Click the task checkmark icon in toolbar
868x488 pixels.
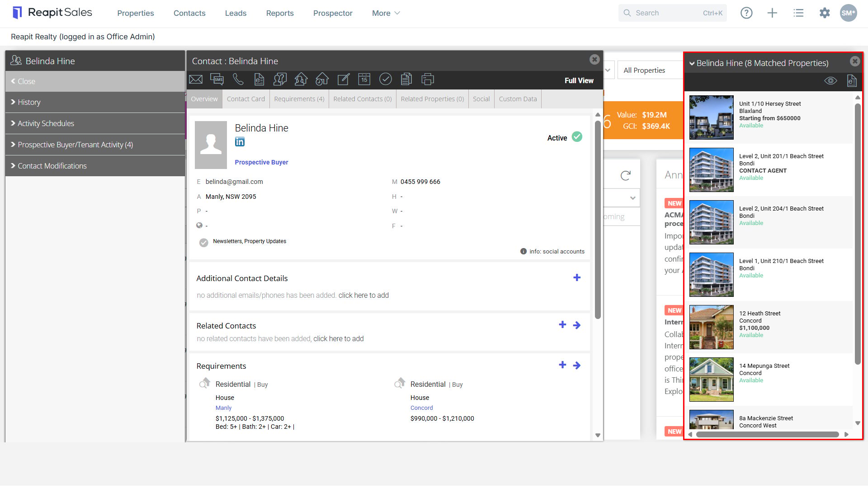coord(385,80)
